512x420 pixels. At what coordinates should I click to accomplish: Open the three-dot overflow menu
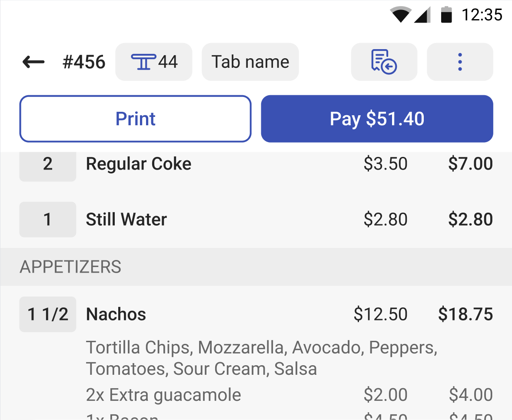pyautogui.click(x=460, y=62)
